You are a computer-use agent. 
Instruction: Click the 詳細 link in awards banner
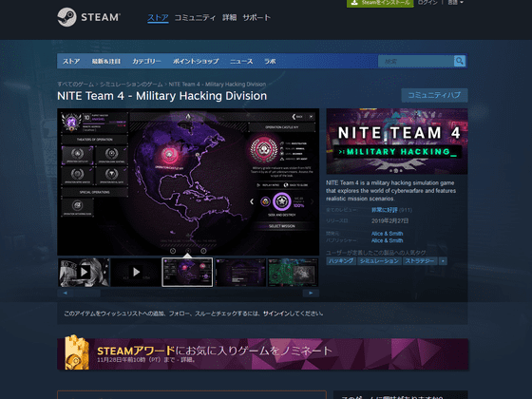tap(186, 360)
